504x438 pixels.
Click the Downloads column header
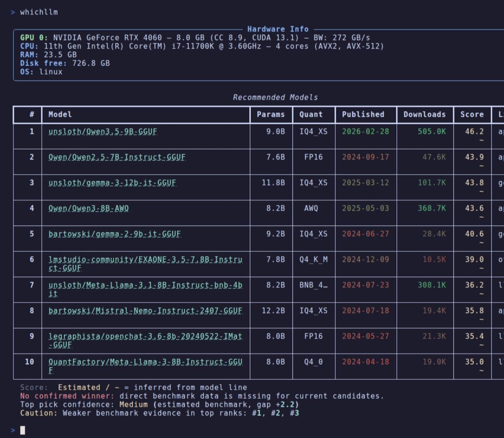click(x=425, y=114)
